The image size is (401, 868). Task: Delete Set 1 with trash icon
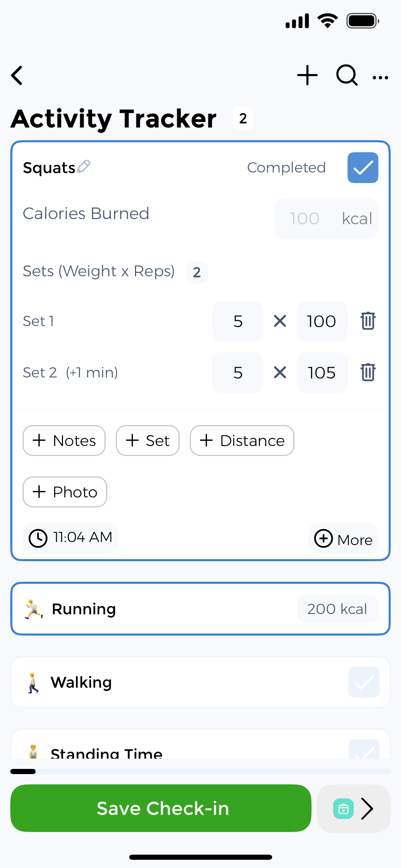368,321
